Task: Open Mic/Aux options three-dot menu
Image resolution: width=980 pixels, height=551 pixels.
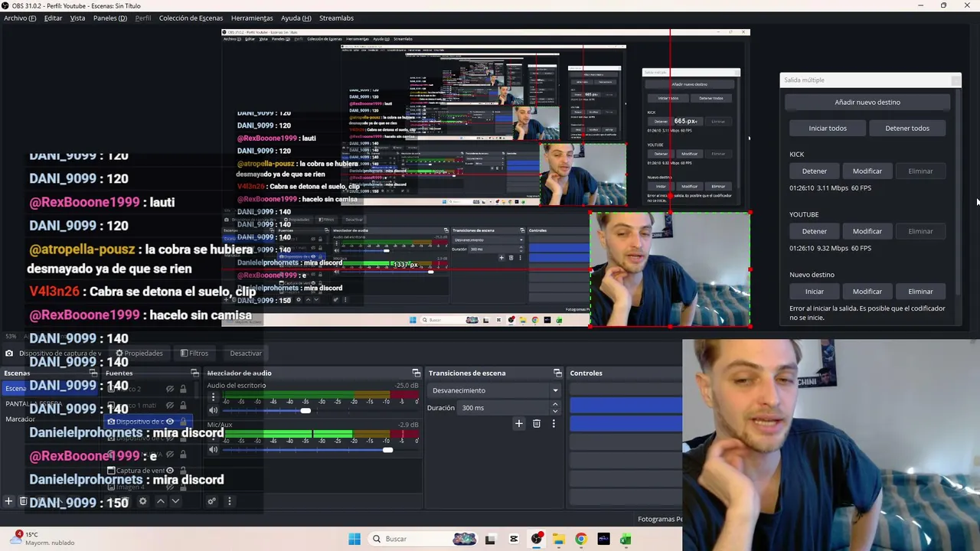Action: coord(213,437)
